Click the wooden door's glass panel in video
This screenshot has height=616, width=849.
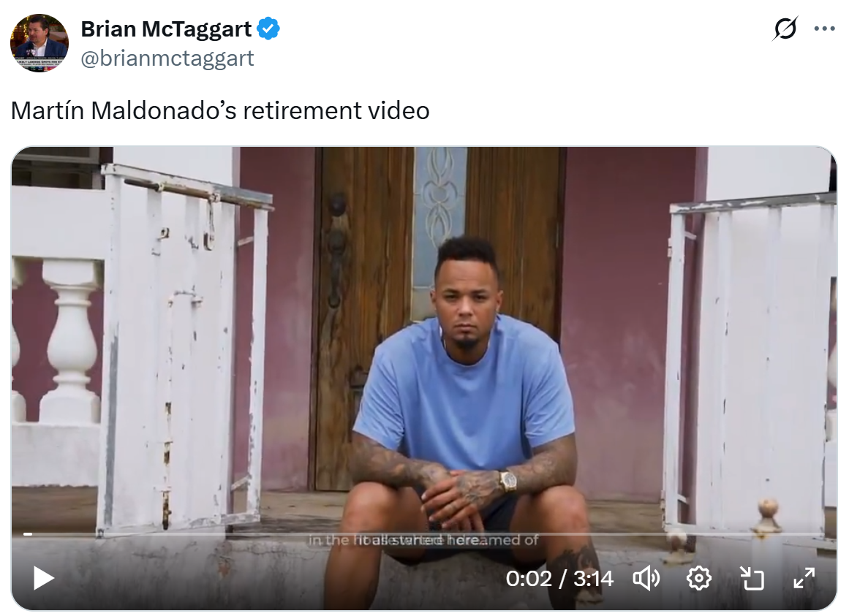coord(439,226)
